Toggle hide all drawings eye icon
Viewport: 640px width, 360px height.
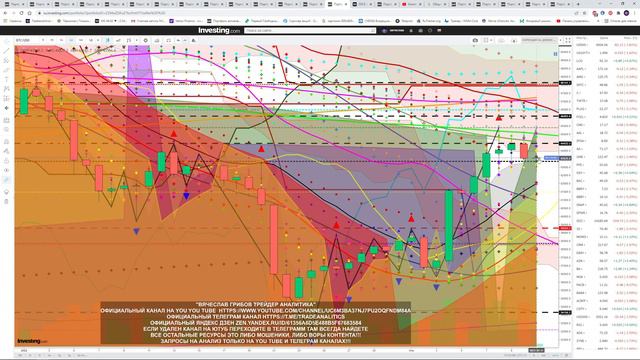7,170
